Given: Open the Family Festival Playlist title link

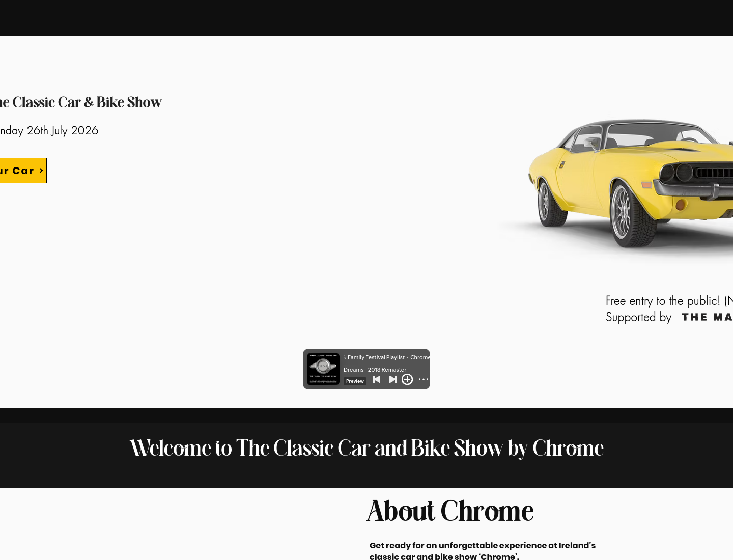Looking at the screenshot, I should tap(376, 357).
